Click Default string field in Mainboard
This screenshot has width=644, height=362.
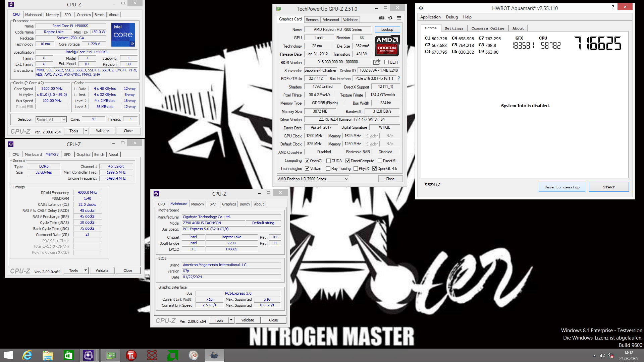click(x=263, y=223)
